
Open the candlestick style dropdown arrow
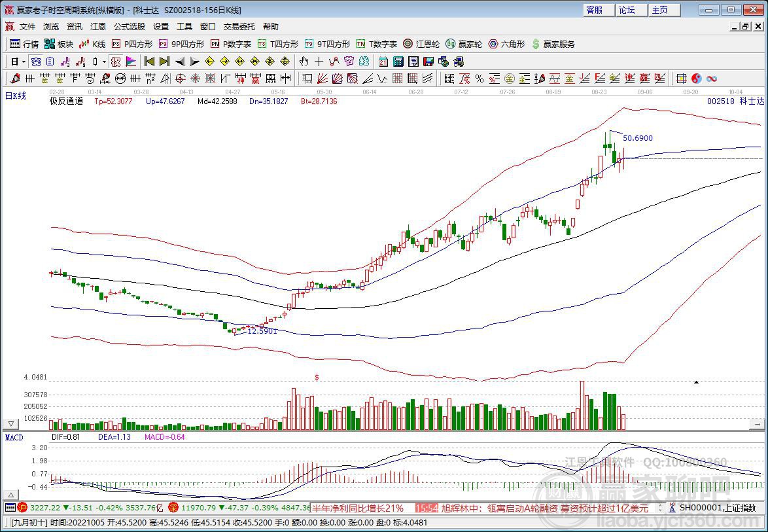tap(104, 62)
